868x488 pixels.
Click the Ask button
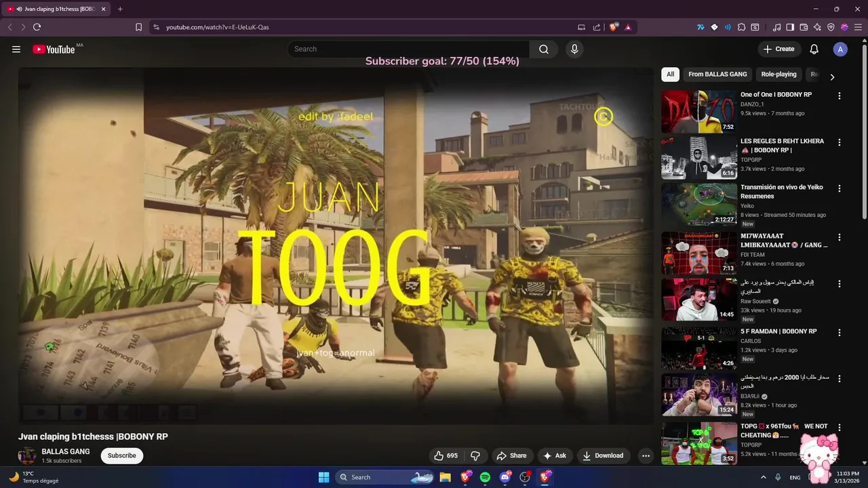point(555,455)
